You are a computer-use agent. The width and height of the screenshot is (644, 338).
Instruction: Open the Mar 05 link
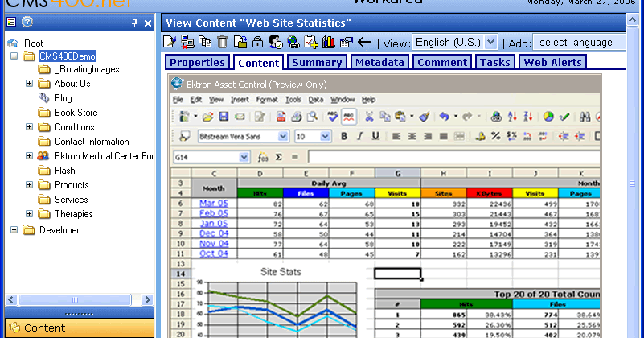click(214, 203)
